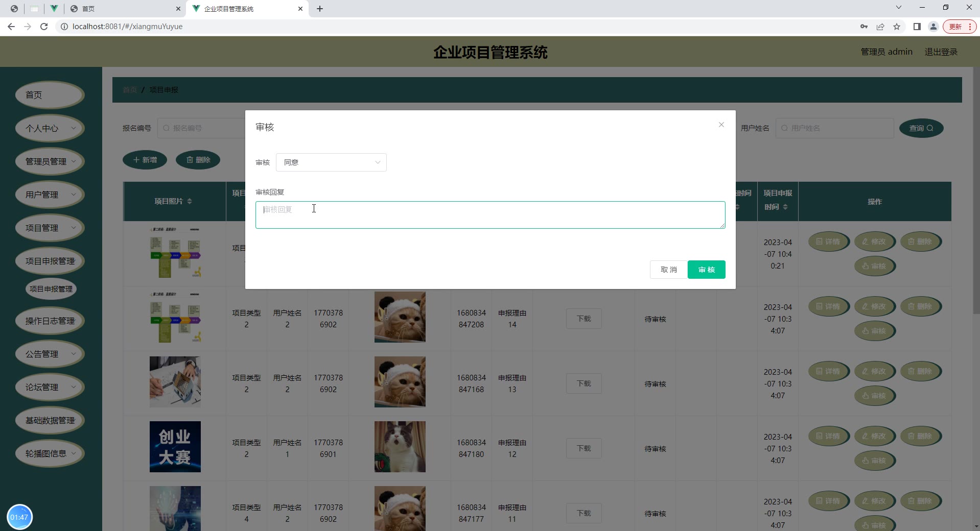The height and width of the screenshot is (531, 980).
Task: Click 审核 for the 申报理由14 row
Action: (x=875, y=331)
